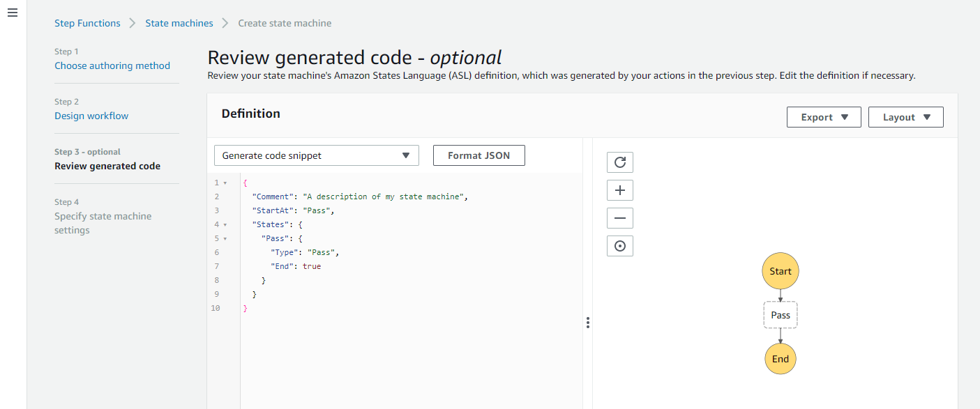Select the Pass state node
Viewport: 980px width, 409px height.
[781, 315]
